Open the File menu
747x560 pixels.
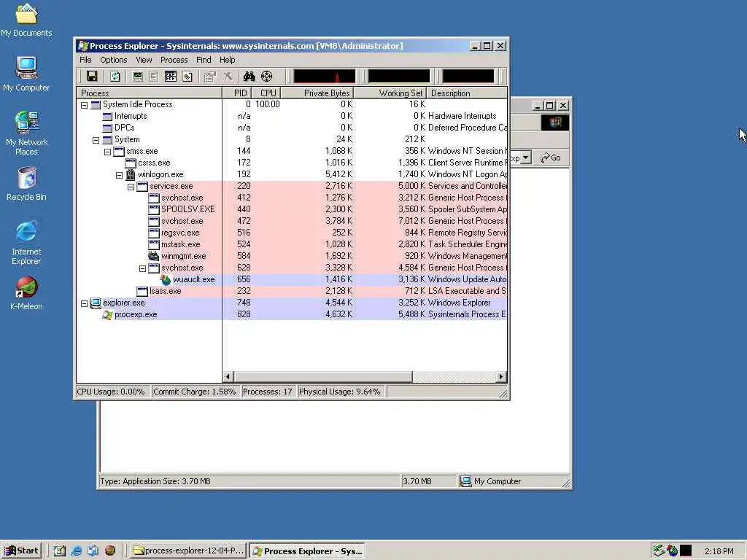85,60
